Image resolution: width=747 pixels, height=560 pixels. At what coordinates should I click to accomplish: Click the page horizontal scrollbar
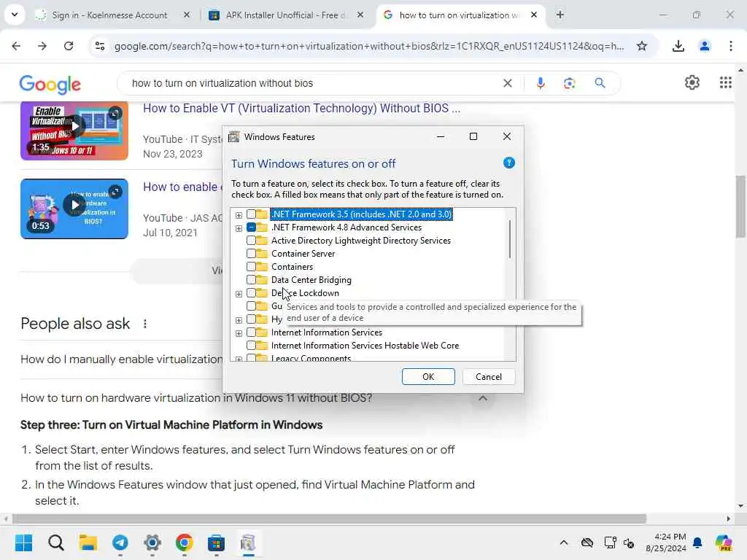pos(329,518)
